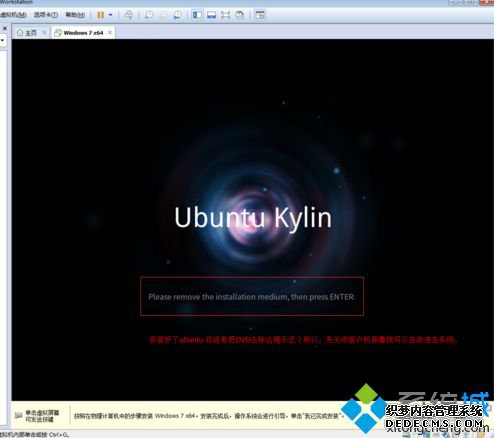Open the 帮助(H) menu
Image resolution: width=494 pixels, height=438 pixels.
pos(75,15)
